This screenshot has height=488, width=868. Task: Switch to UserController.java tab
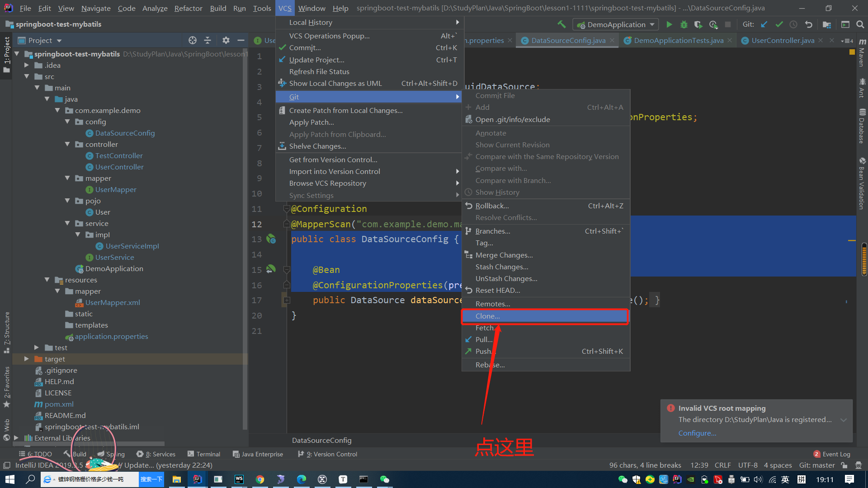click(783, 40)
